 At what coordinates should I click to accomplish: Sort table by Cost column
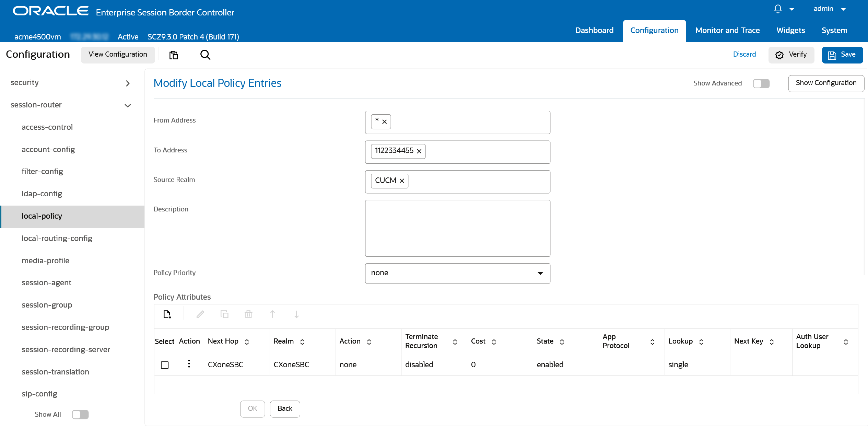[494, 342]
